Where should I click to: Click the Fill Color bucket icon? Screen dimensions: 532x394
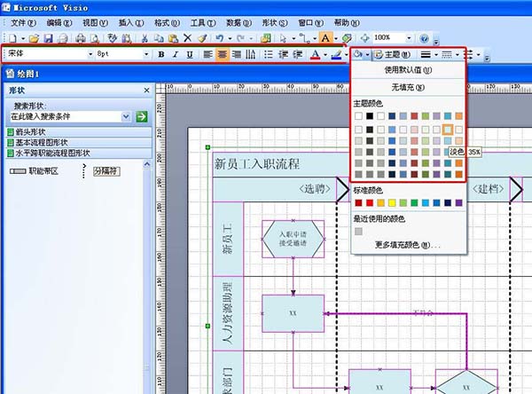[357, 54]
